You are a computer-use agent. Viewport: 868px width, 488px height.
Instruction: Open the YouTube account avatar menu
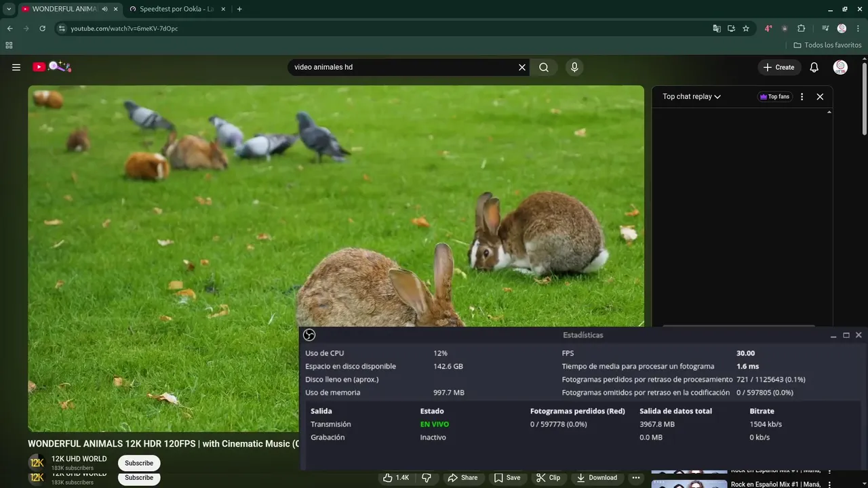(840, 67)
